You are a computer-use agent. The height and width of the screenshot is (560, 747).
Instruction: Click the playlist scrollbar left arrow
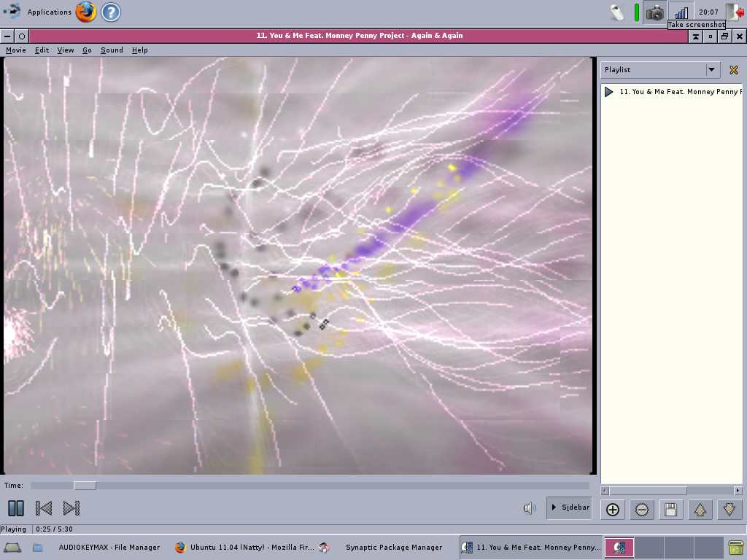tap(605, 491)
